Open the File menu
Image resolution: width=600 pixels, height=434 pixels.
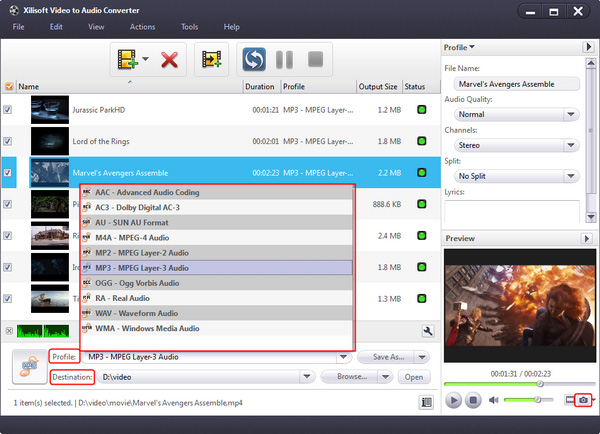click(18, 27)
